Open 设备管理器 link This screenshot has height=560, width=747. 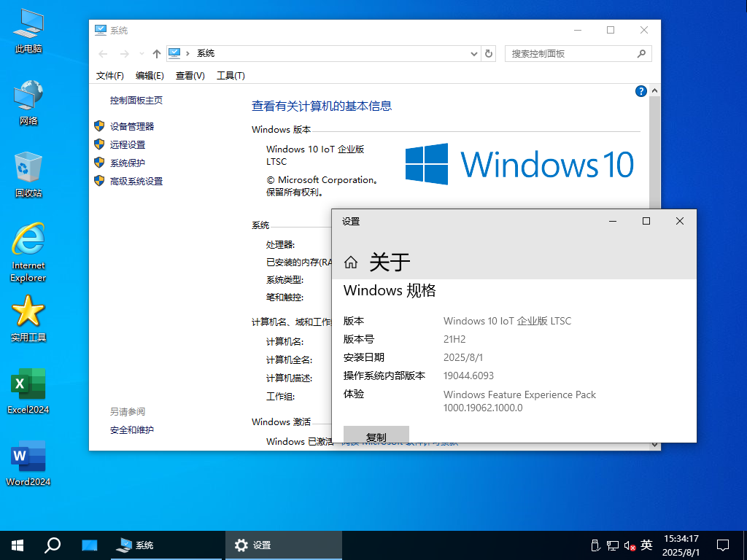pos(132,126)
